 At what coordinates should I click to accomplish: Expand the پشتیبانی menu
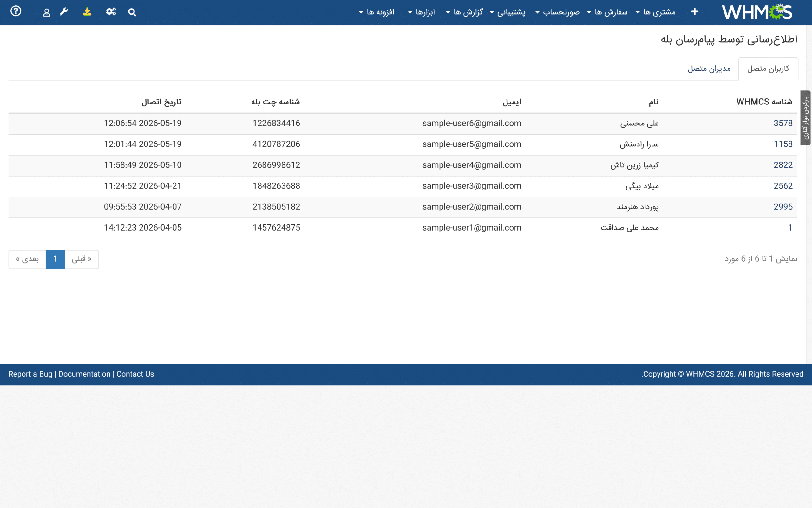508,12
